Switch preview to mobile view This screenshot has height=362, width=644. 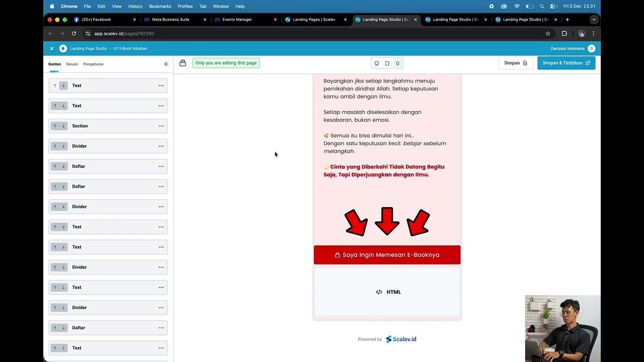tap(397, 63)
